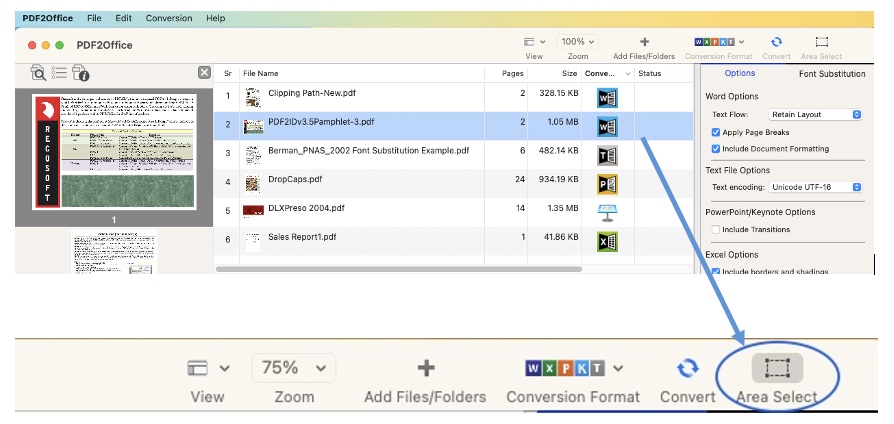Expand Conversion Format chevron in enlarged toolbar
This screenshot has width=894, height=424.
coord(618,369)
